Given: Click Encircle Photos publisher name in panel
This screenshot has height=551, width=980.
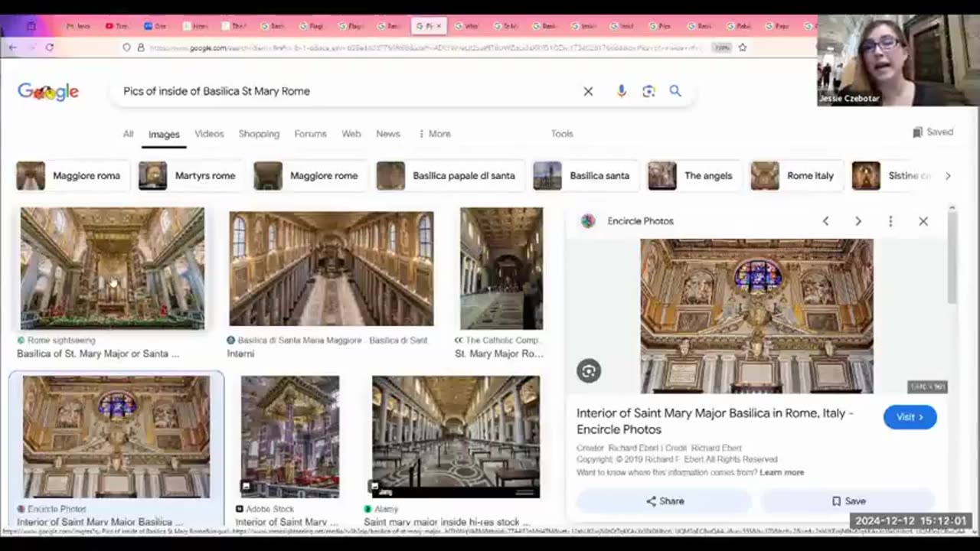Looking at the screenshot, I should (640, 221).
